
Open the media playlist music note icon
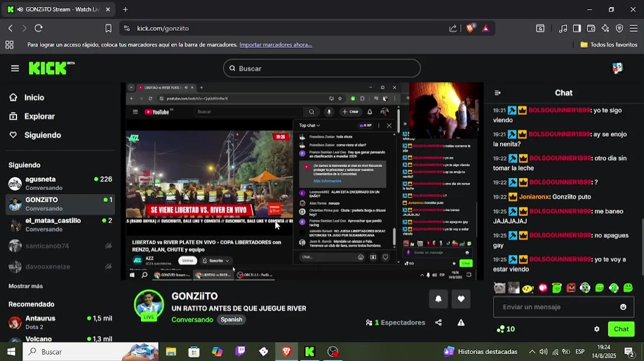(563, 28)
